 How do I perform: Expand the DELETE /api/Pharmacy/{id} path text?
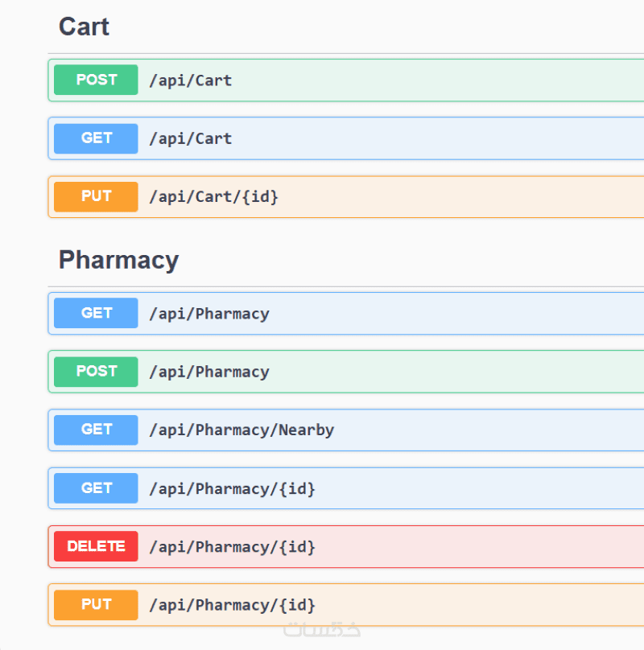pos(232,547)
